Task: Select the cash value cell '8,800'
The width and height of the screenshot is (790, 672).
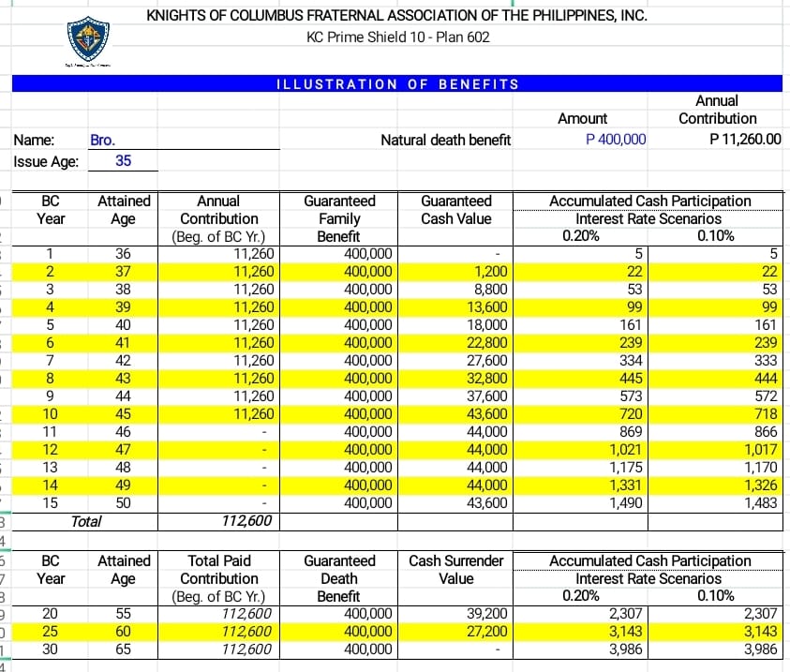Action: click(490, 290)
